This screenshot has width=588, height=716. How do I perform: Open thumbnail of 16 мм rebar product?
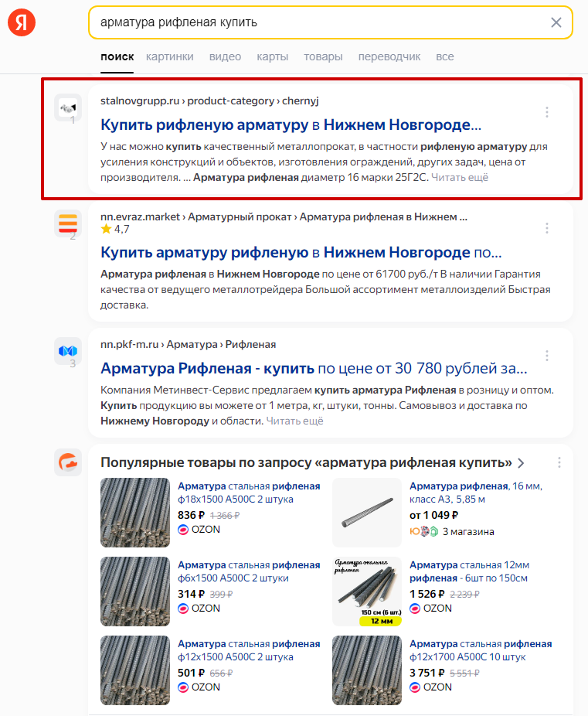tap(367, 513)
